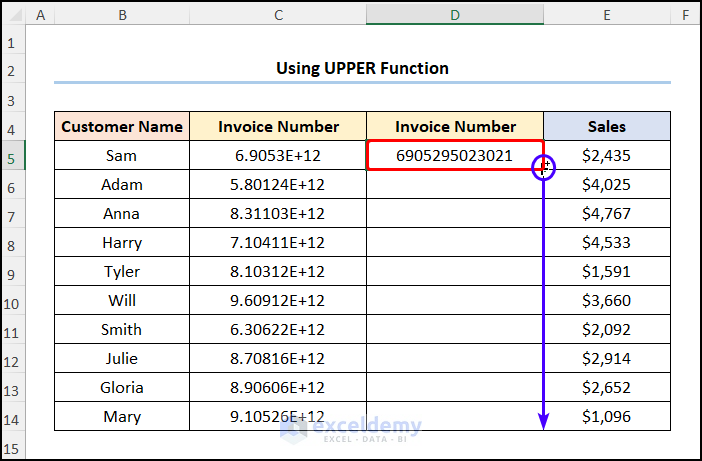Click the cell containing 'Anna'

[122, 213]
